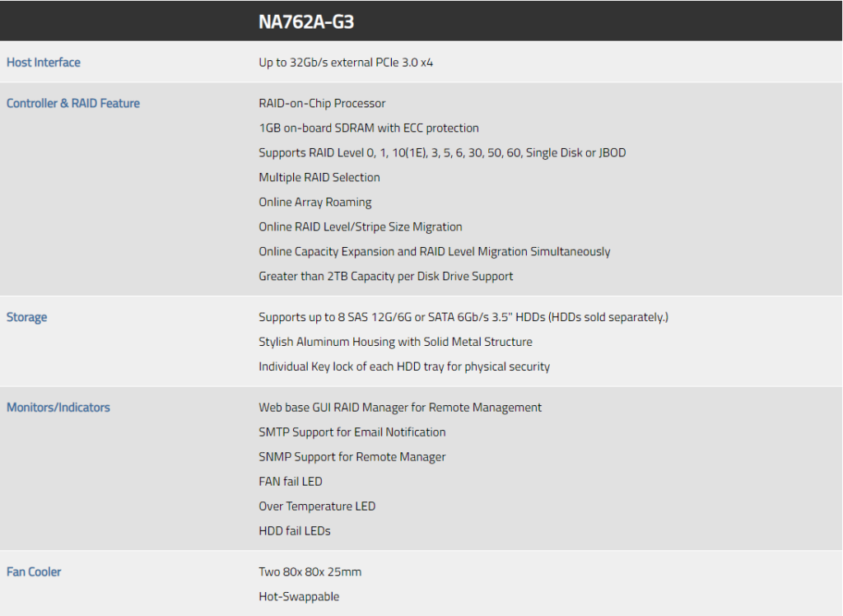Image resolution: width=843 pixels, height=616 pixels.
Task: Click the Hot-Swappable text
Action: (x=299, y=596)
